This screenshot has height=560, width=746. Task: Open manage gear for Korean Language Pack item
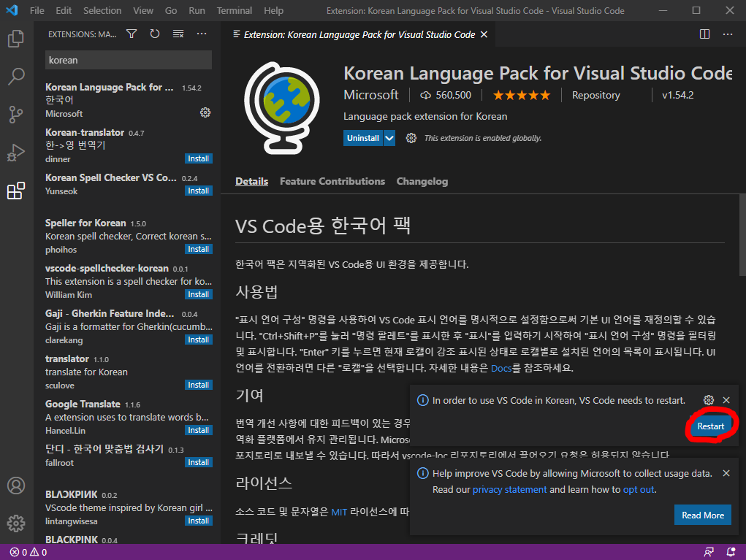pyautogui.click(x=205, y=112)
